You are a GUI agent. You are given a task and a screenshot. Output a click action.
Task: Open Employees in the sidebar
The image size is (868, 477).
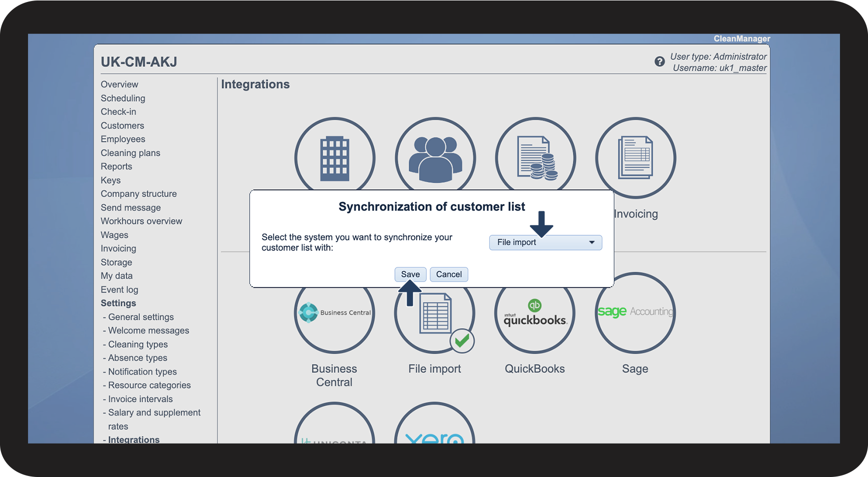point(123,139)
